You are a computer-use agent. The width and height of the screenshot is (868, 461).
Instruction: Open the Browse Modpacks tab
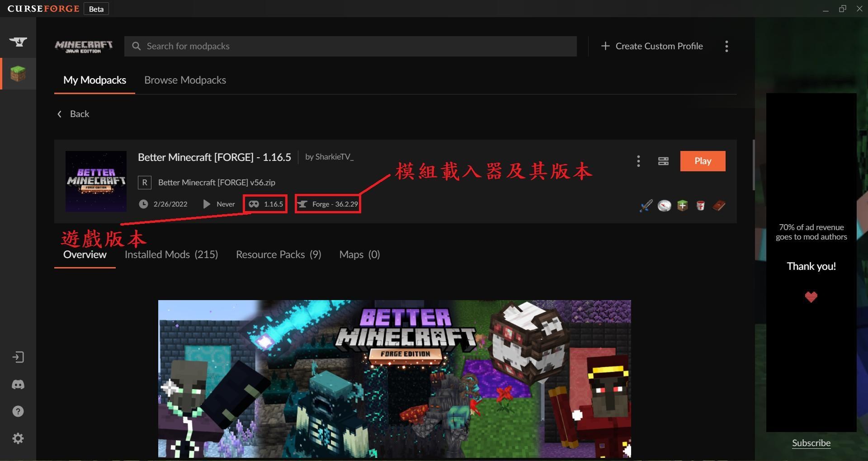click(185, 80)
